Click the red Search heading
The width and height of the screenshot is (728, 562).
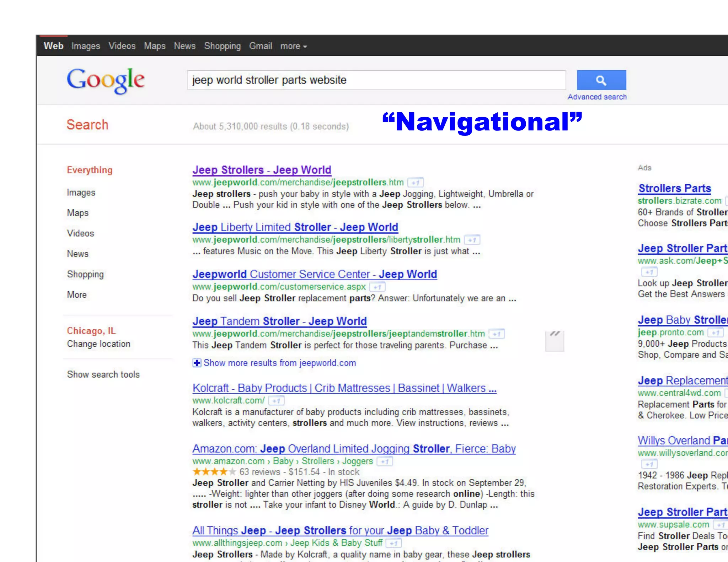point(87,125)
